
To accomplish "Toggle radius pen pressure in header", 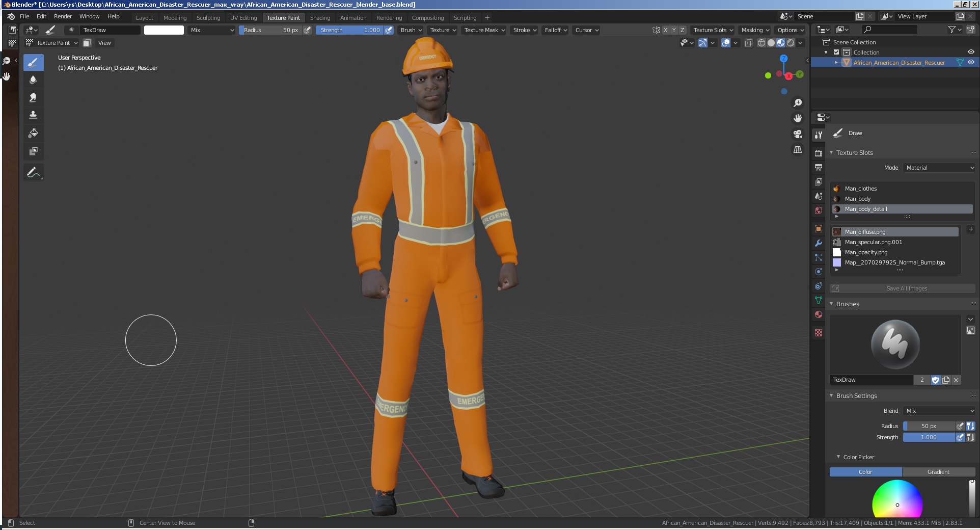I will (307, 30).
